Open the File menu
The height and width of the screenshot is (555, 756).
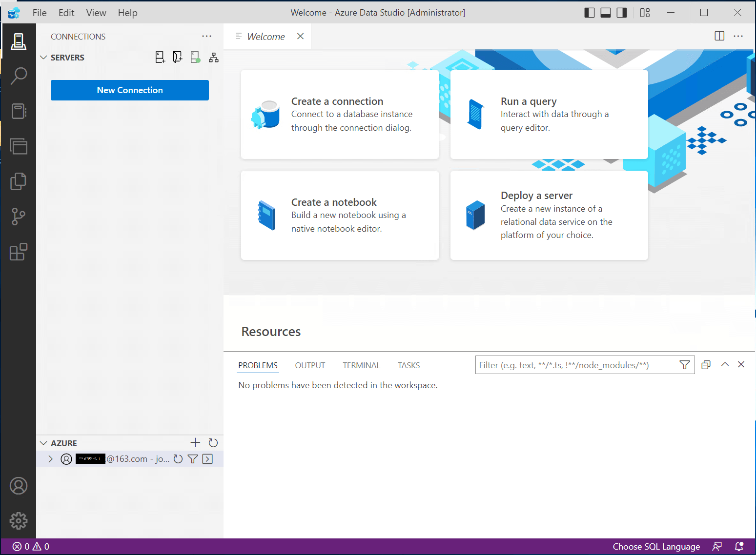40,13
